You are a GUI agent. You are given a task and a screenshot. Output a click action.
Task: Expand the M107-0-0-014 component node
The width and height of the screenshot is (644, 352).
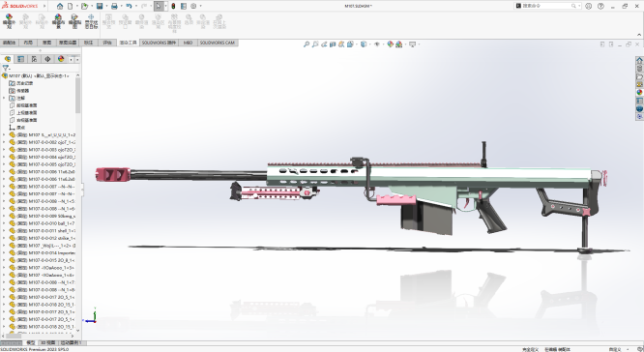click(x=4, y=253)
